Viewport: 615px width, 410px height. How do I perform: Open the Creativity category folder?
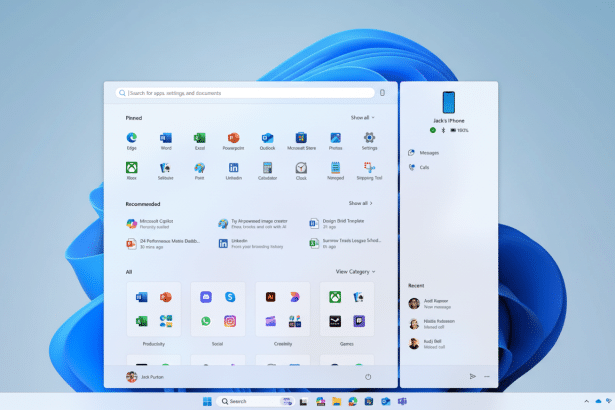(283, 309)
